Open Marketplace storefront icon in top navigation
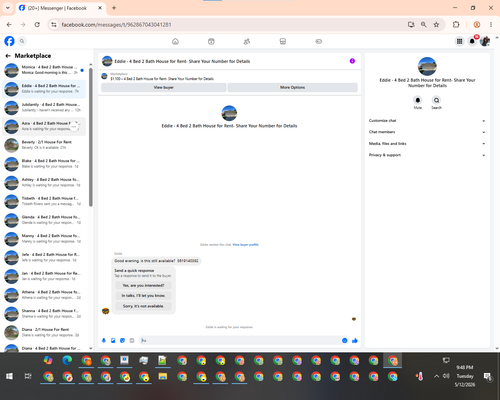This screenshot has height=400, width=500. (283, 41)
